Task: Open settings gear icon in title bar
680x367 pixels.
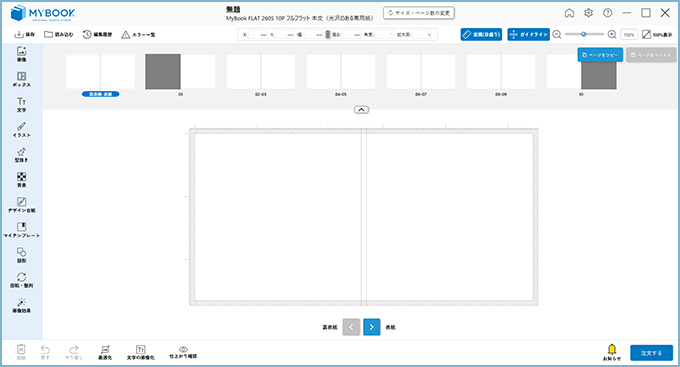Action: (x=588, y=13)
